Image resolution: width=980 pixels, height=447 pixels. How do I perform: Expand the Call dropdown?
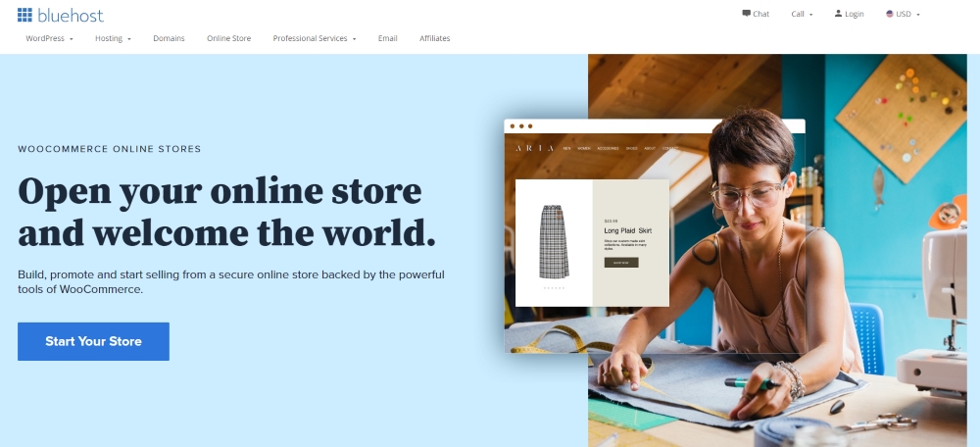[802, 14]
